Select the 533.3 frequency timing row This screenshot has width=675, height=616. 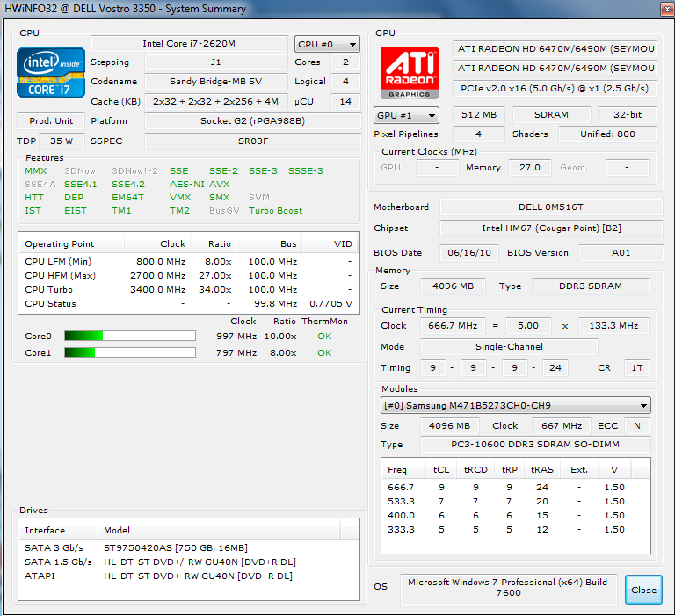click(x=516, y=502)
